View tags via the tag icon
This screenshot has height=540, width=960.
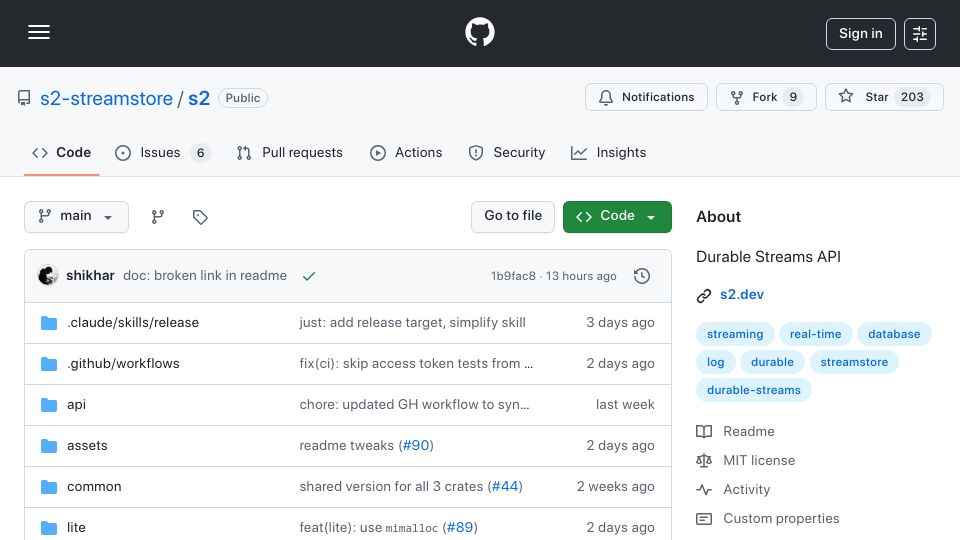[200, 217]
